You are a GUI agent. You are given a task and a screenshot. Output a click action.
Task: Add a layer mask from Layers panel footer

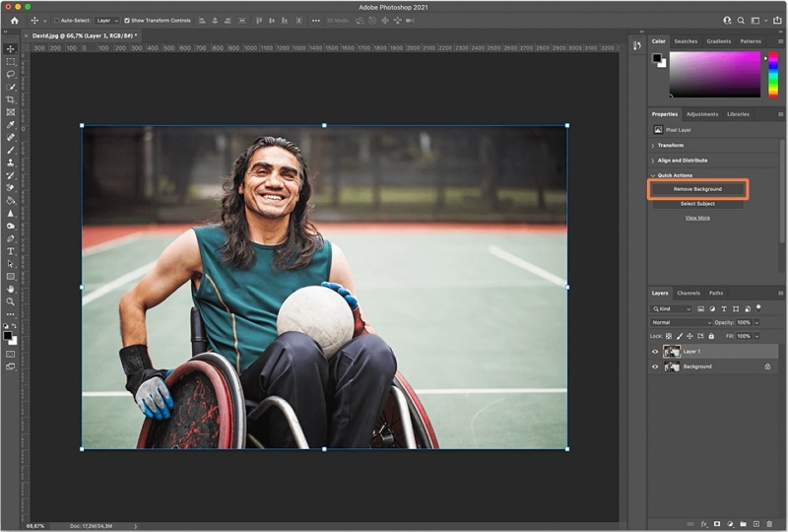(717, 524)
